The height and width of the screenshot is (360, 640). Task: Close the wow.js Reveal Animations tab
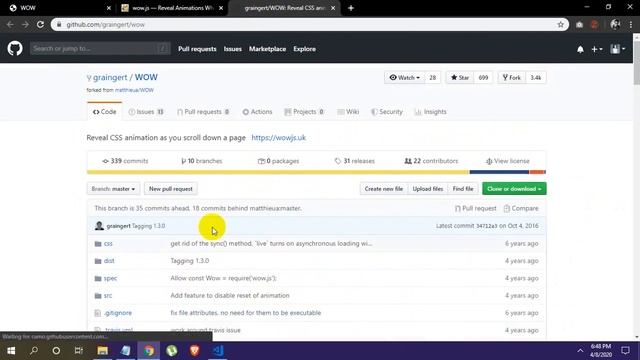point(221,8)
